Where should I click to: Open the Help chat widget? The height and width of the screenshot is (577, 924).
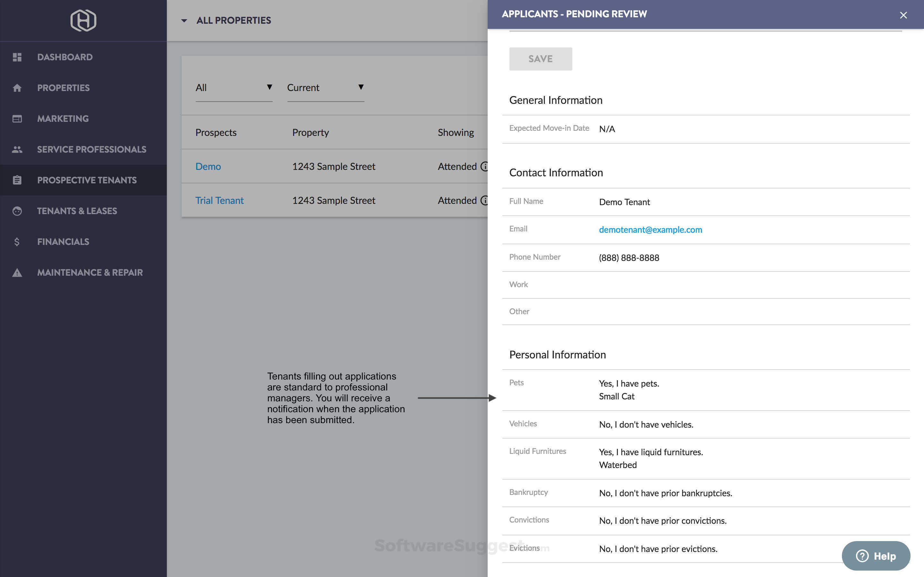[876, 556]
